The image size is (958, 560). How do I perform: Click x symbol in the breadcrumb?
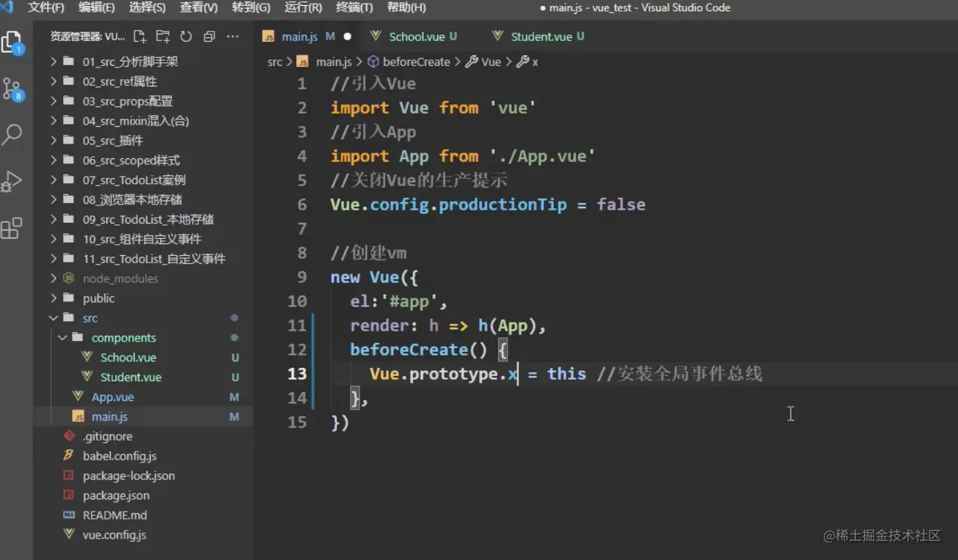(x=535, y=62)
